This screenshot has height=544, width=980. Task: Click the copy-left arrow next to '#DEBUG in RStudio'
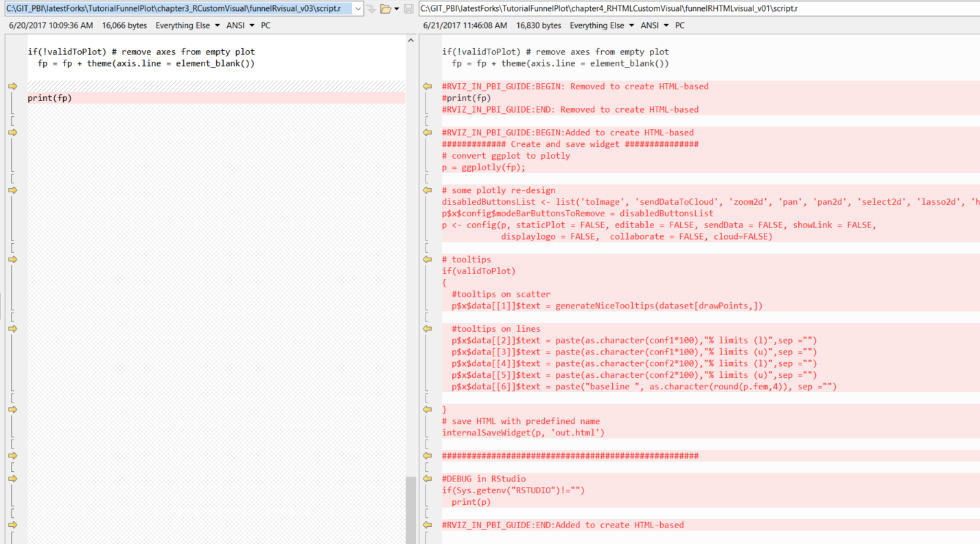(427, 479)
